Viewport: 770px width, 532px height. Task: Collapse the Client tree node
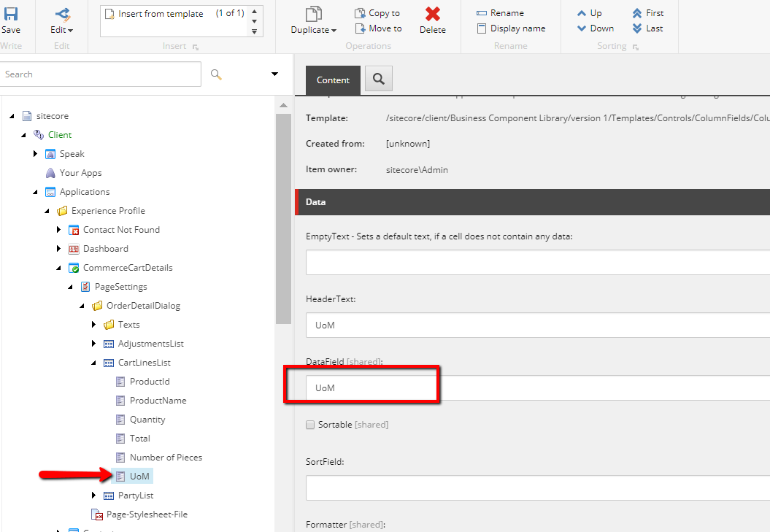point(23,135)
